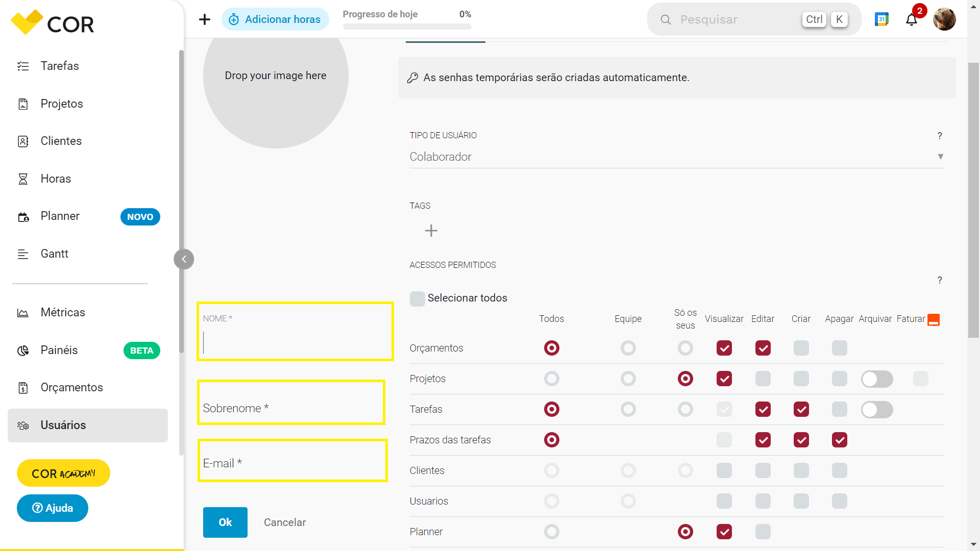980x551 pixels.
Task: Check Editar for Projetos
Action: click(763, 379)
